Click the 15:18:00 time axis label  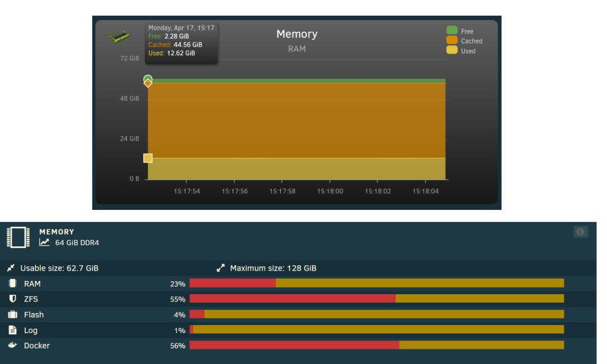pyautogui.click(x=330, y=191)
